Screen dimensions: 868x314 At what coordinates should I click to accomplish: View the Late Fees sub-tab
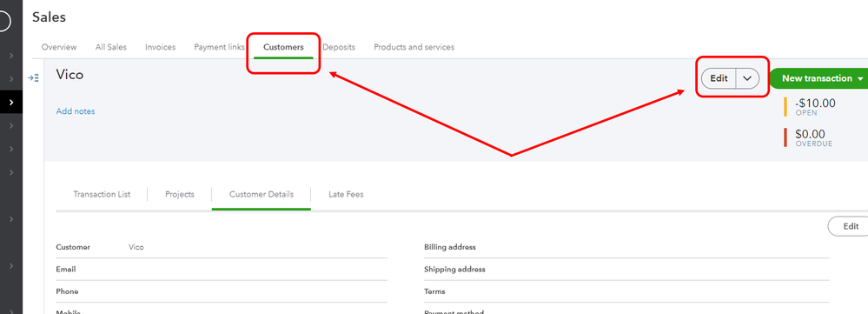346,194
